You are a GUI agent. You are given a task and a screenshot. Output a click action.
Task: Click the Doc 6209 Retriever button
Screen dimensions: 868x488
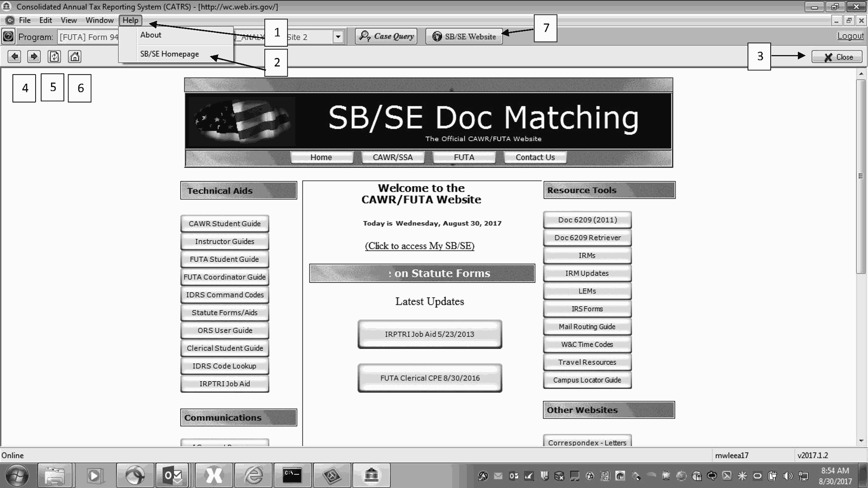(x=587, y=238)
